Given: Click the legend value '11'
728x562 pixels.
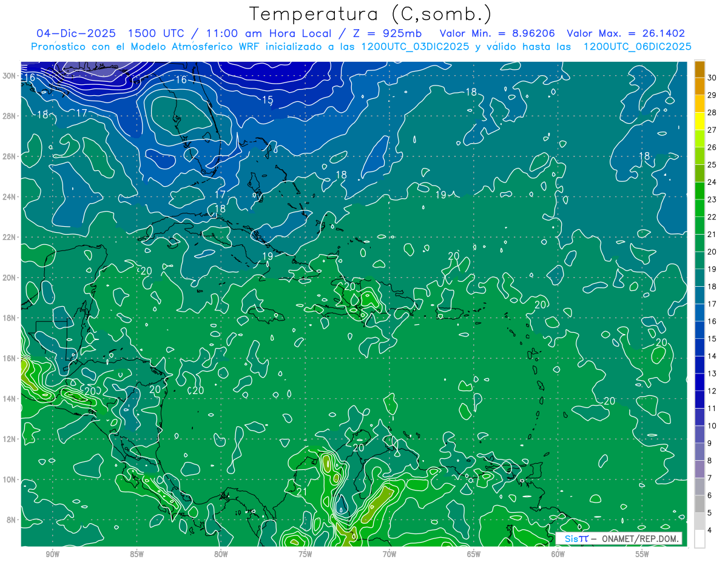Looking at the screenshot, I should pos(712,409).
